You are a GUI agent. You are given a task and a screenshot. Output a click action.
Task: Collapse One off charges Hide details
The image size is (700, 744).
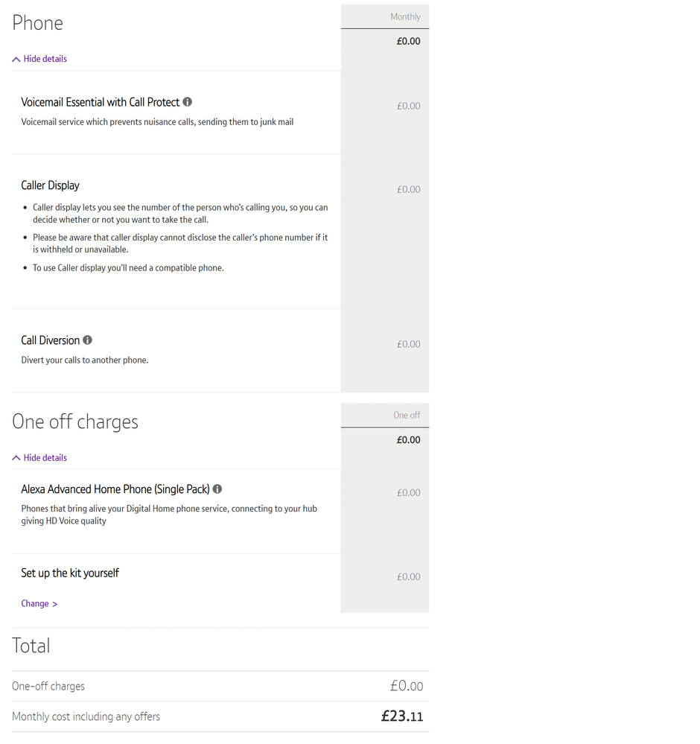(x=45, y=458)
